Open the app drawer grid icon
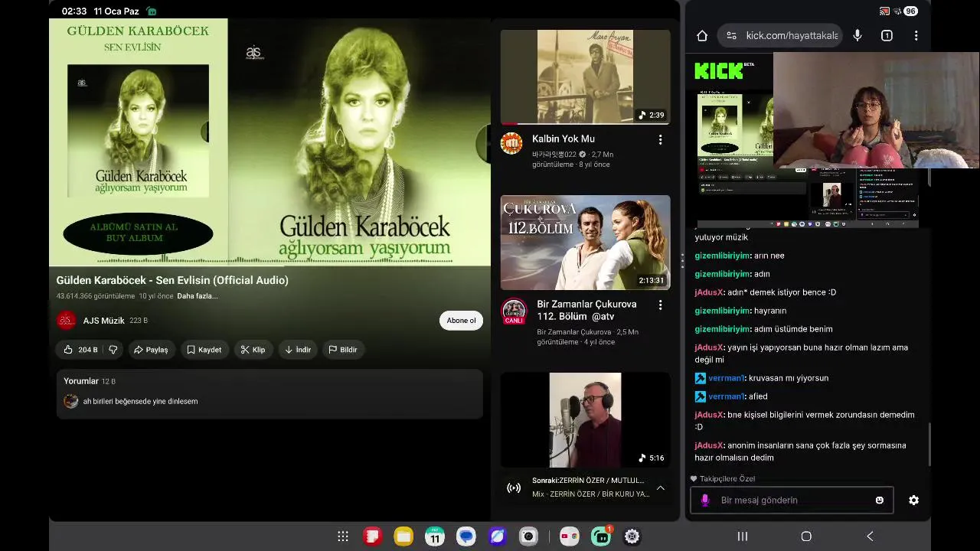 (343, 536)
